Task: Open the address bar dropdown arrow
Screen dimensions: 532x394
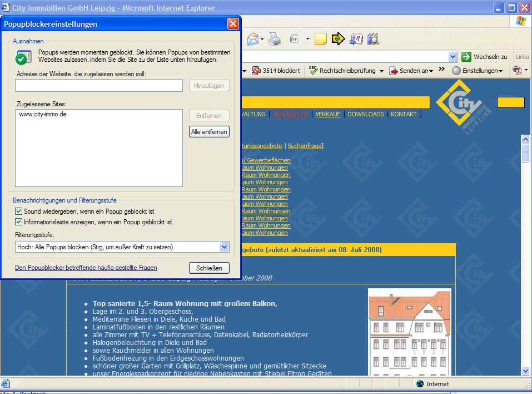Action: pos(453,57)
